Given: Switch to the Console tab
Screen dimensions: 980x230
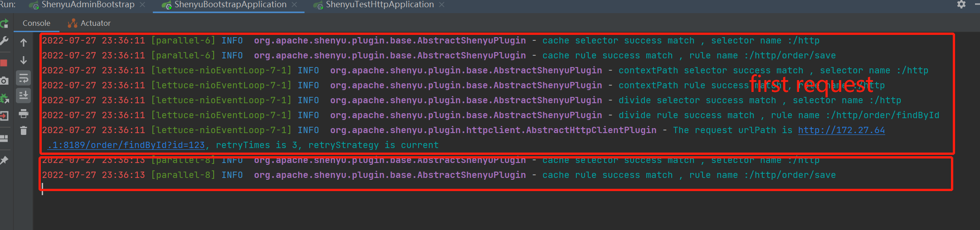Looking at the screenshot, I should (x=36, y=23).
